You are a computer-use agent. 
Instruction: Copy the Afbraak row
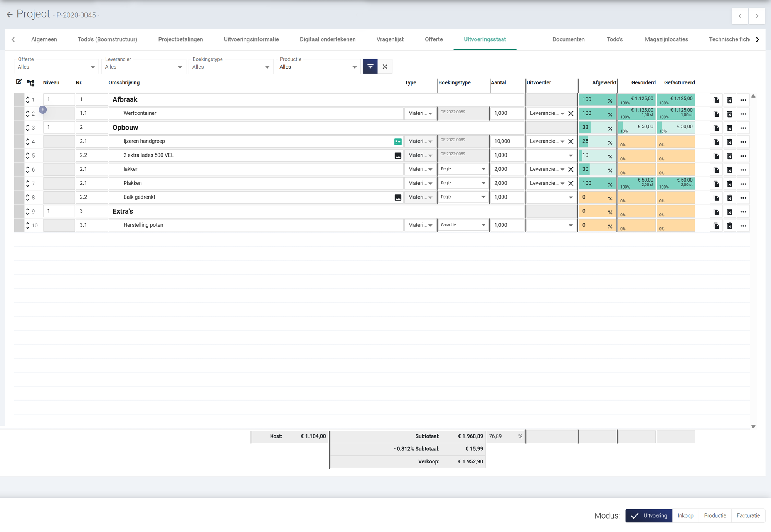[716, 100]
